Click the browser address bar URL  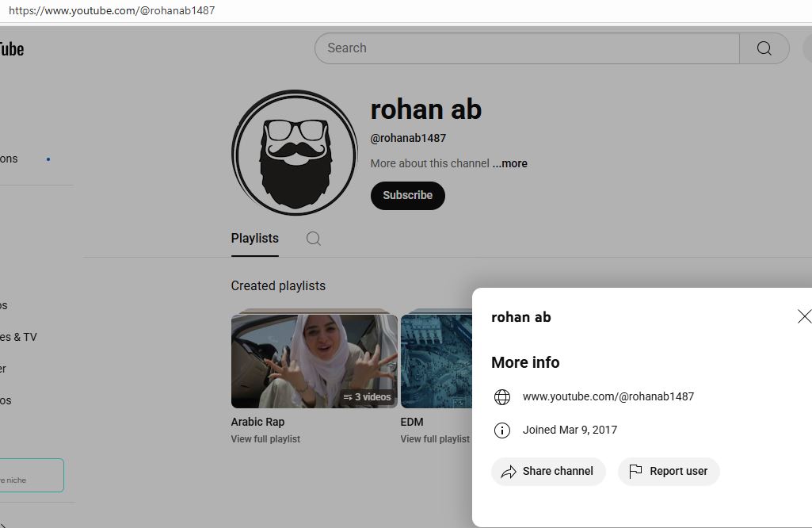pos(112,11)
